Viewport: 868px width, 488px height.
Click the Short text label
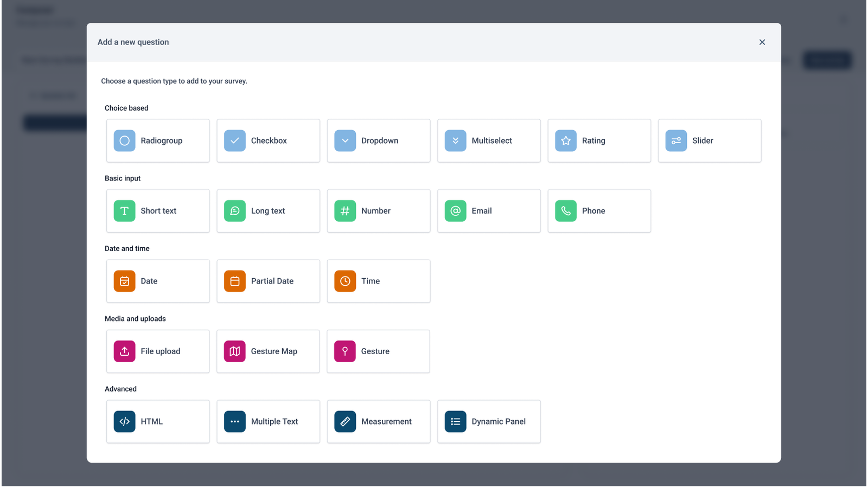pos(158,211)
